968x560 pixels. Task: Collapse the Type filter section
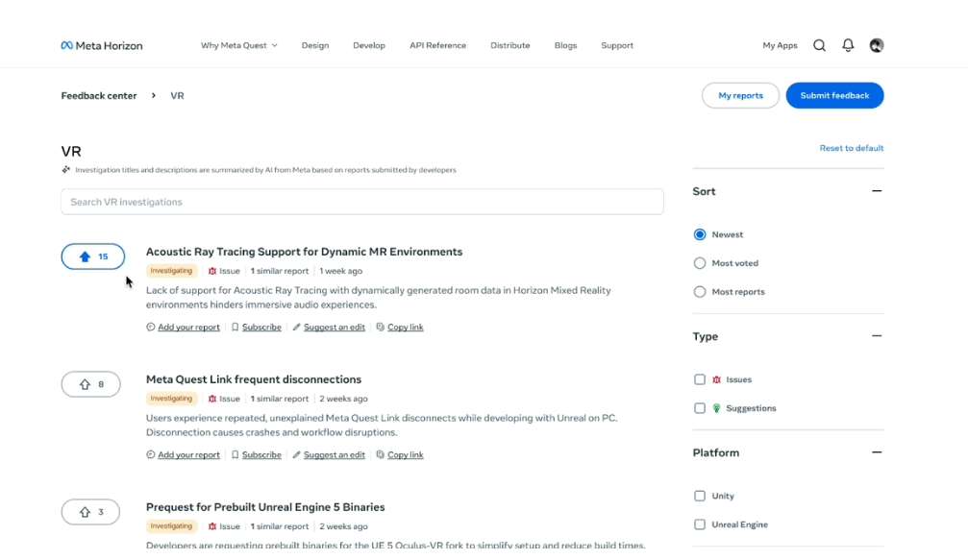(876, 336)
